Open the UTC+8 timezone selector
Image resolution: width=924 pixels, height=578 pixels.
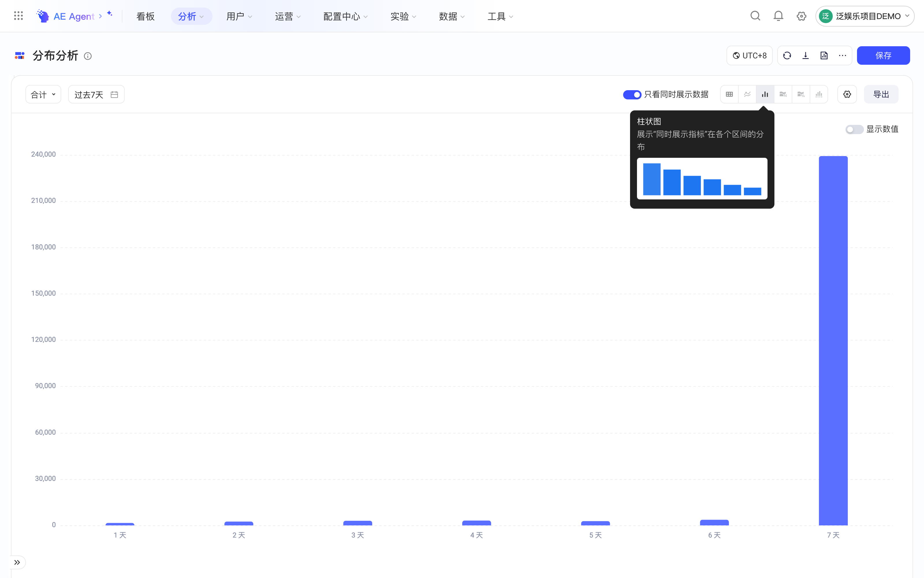click(x=749, y=55)
